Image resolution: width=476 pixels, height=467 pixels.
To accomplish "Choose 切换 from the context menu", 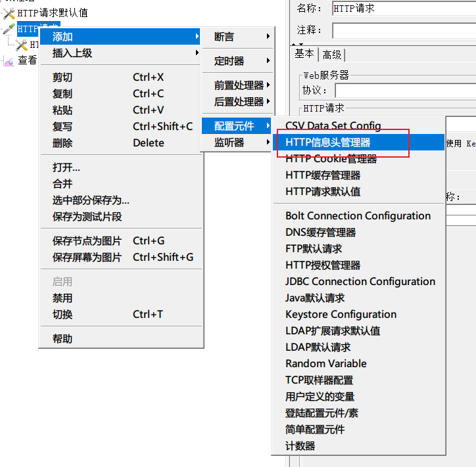I will pyautogui.click(x=122, y=315).
